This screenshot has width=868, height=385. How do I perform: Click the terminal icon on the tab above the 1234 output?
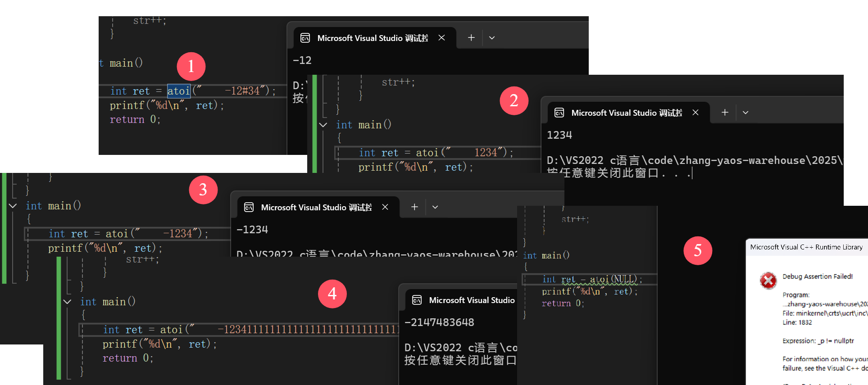pos(559,113)
